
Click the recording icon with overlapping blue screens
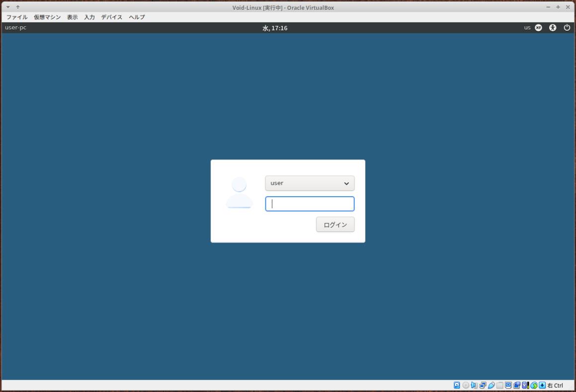[x=516, y=385]
